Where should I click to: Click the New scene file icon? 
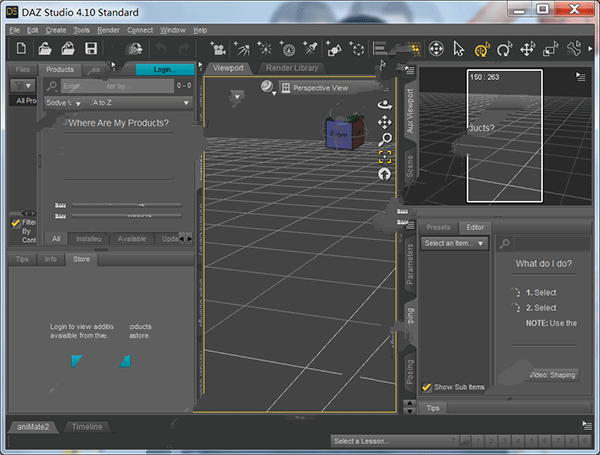click(x=21, y=49)
